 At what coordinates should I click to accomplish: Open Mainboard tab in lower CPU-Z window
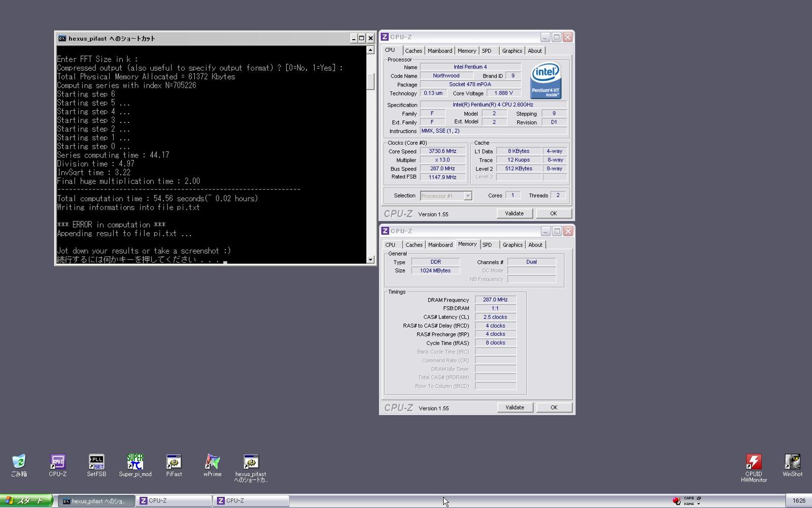click(441, 245)
